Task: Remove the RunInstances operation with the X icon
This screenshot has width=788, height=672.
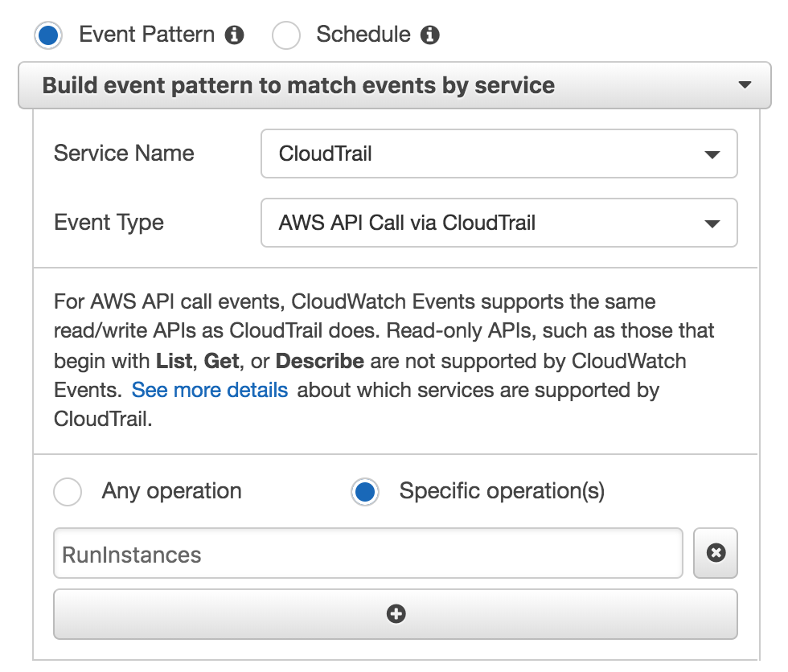Action: (x=716, y=553)
